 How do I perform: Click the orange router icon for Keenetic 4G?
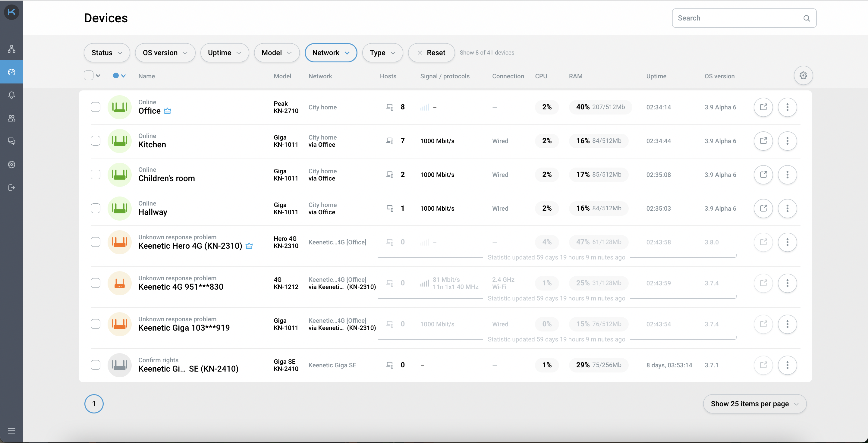pyautogui.click(x=120, y=283)
